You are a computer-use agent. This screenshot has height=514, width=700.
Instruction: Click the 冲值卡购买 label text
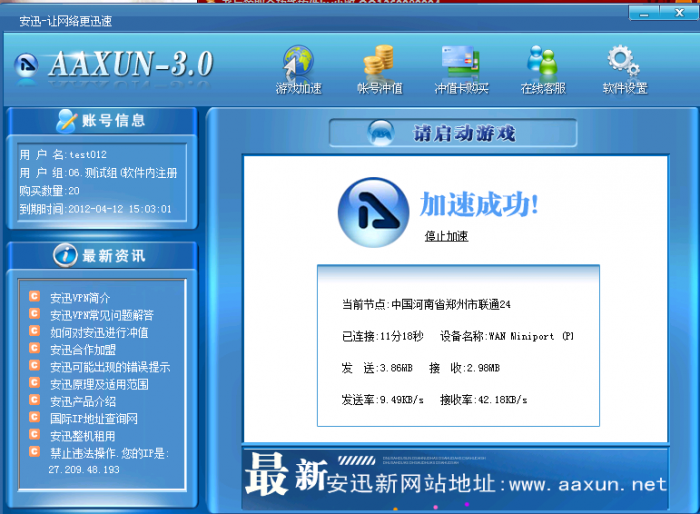click(461, 88)
